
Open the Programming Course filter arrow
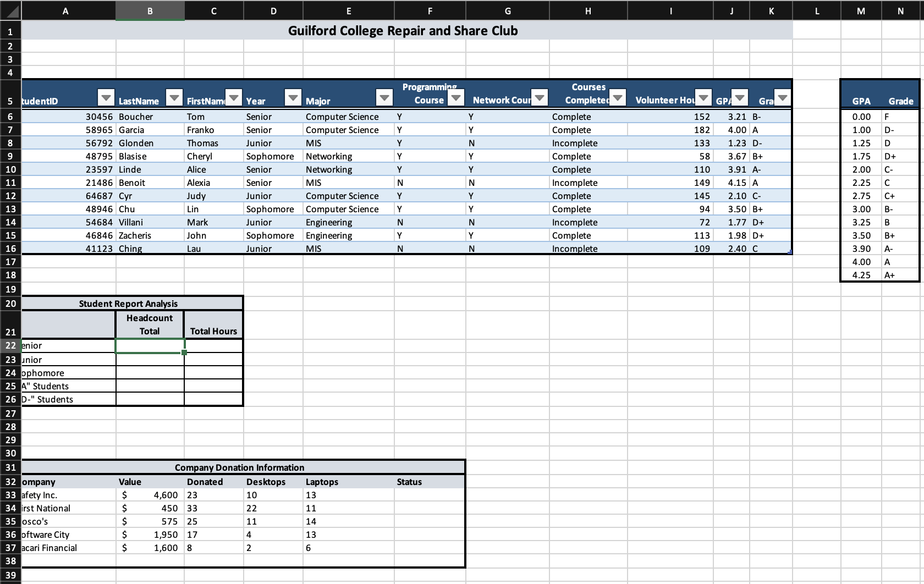[456, 97]
